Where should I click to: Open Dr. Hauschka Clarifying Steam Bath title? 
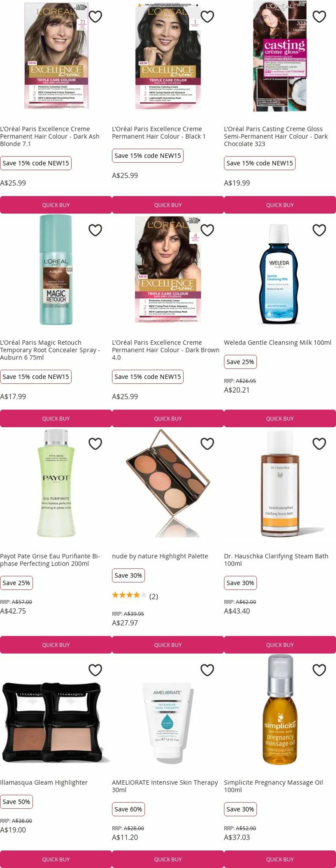click(276, 560)
